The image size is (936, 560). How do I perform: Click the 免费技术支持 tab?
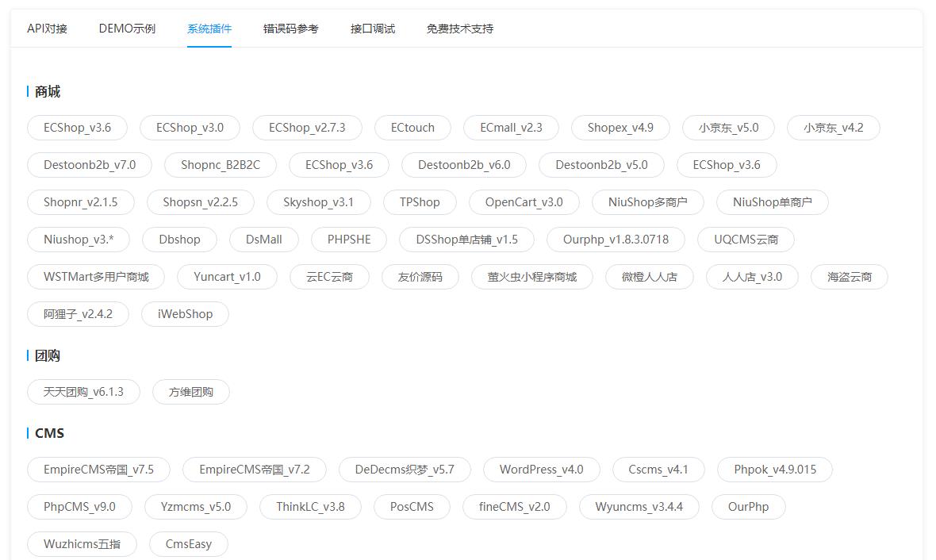(459, 29)
